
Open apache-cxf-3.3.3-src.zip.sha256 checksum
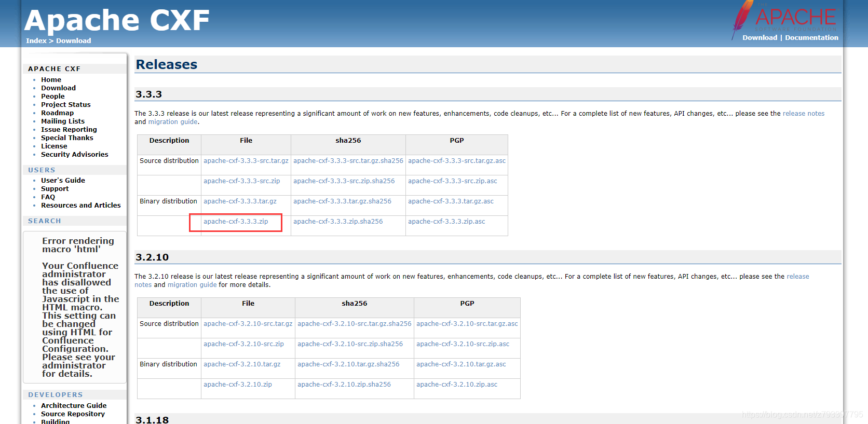[x=344, y=181]
